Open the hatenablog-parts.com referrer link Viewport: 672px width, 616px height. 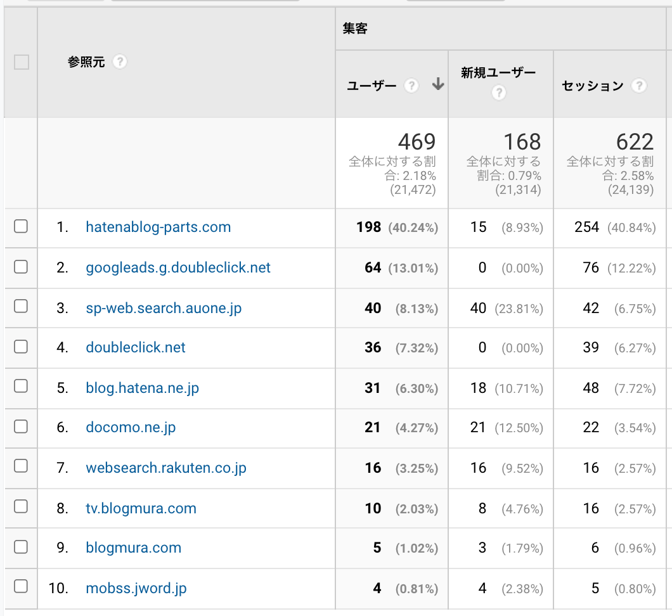tap(158, 227)
